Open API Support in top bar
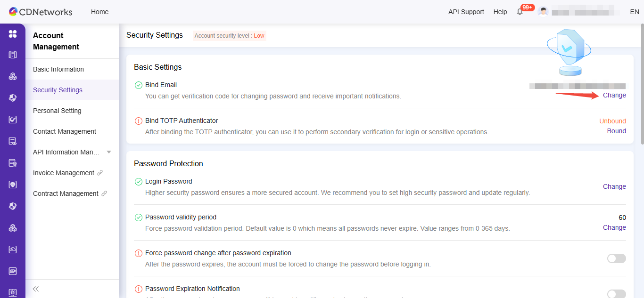The width and height of the screenshot is (644, 298). 466,12
